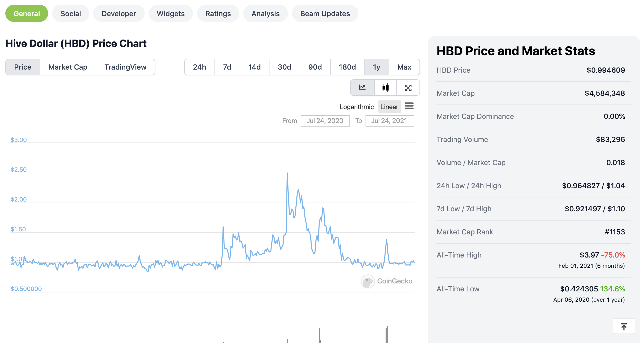Set chart range to 7d
The width and height of the screenshot is (644, 343).
click(227, 67)
